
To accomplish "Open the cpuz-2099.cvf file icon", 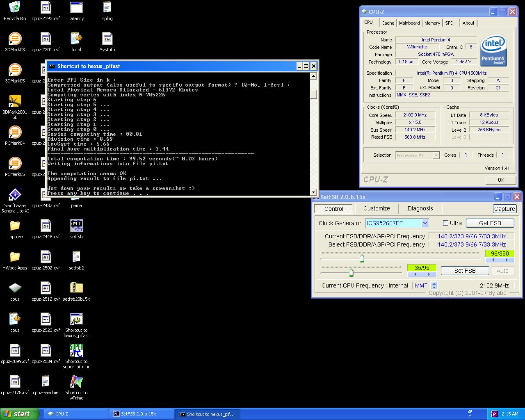I will 15,350.
